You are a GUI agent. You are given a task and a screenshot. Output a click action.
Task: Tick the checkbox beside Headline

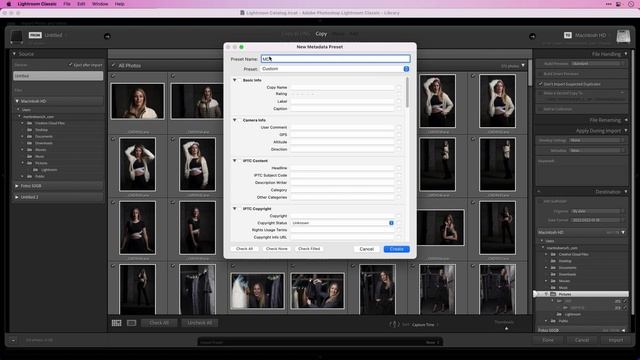399,168
